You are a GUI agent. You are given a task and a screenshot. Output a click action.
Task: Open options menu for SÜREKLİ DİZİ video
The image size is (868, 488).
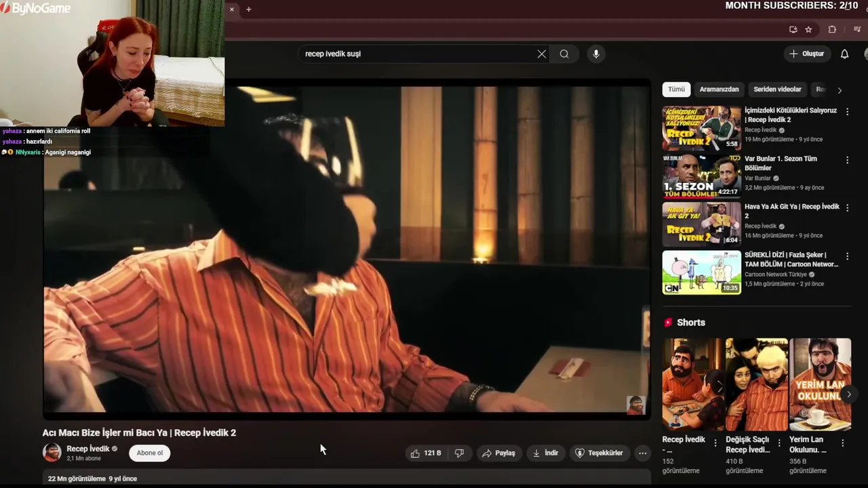847,256
